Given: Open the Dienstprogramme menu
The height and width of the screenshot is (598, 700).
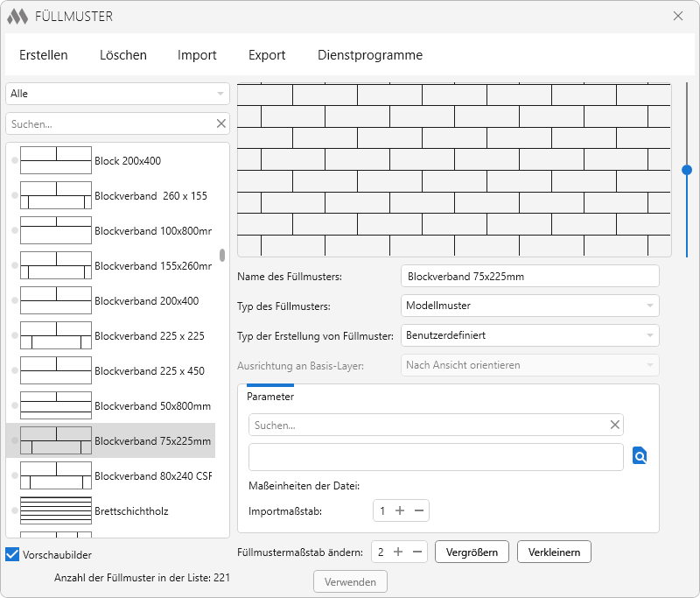Looking at the screenshot, I should point(370,55).
